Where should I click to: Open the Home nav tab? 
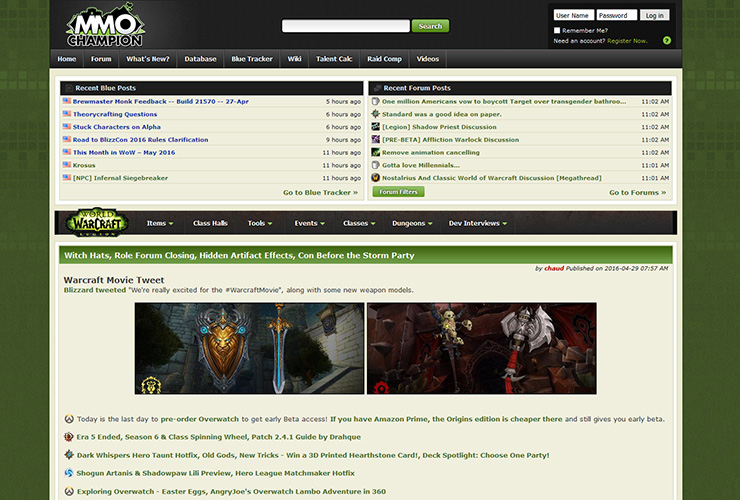[67, 59]
